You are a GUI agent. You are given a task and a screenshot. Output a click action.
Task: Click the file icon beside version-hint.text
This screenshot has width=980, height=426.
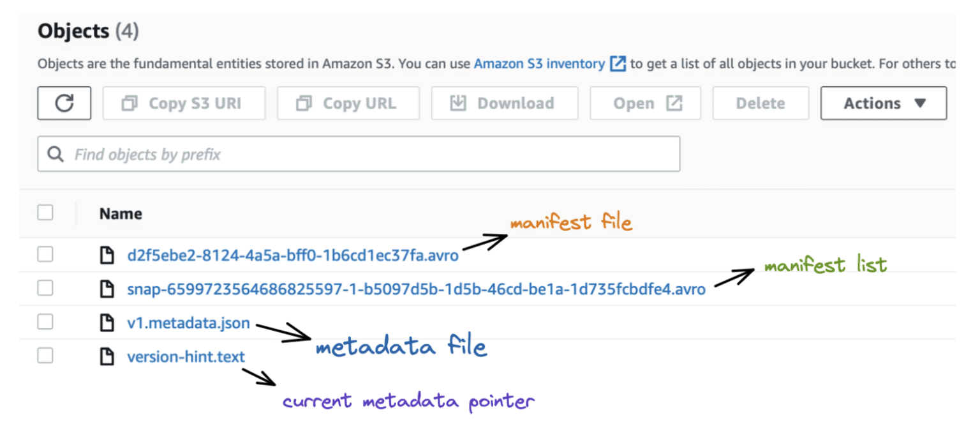tap(108, 356)
